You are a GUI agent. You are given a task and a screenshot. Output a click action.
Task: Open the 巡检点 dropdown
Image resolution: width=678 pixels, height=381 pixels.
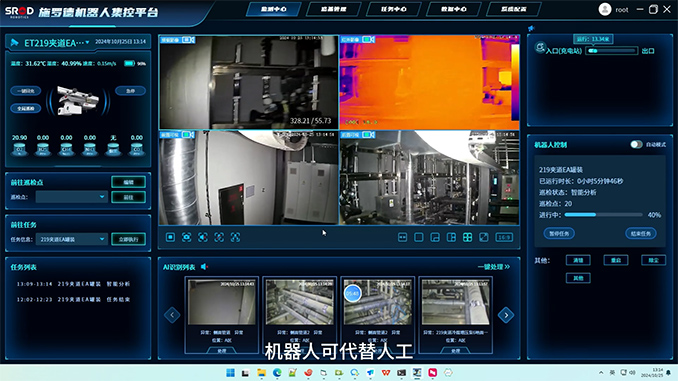(71, 197)
